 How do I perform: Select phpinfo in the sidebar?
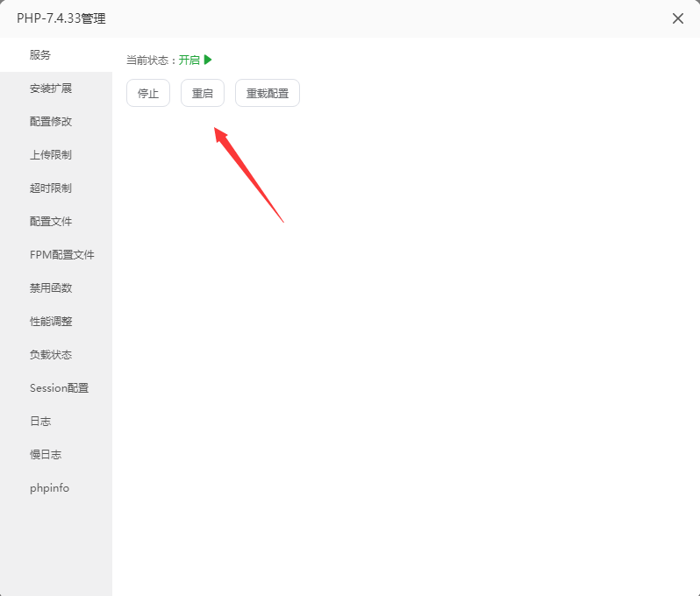49,488
